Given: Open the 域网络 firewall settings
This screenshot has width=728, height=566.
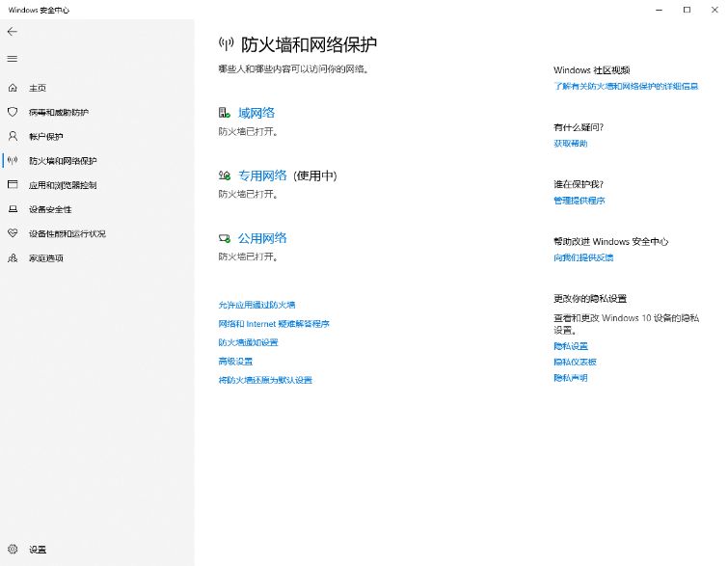Looking at the screenshot, I should pos(256,113).
